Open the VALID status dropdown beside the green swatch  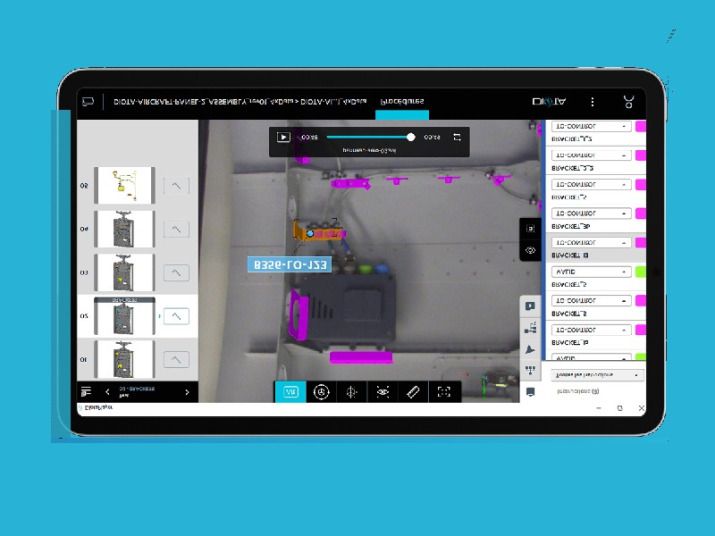(591, 272)
